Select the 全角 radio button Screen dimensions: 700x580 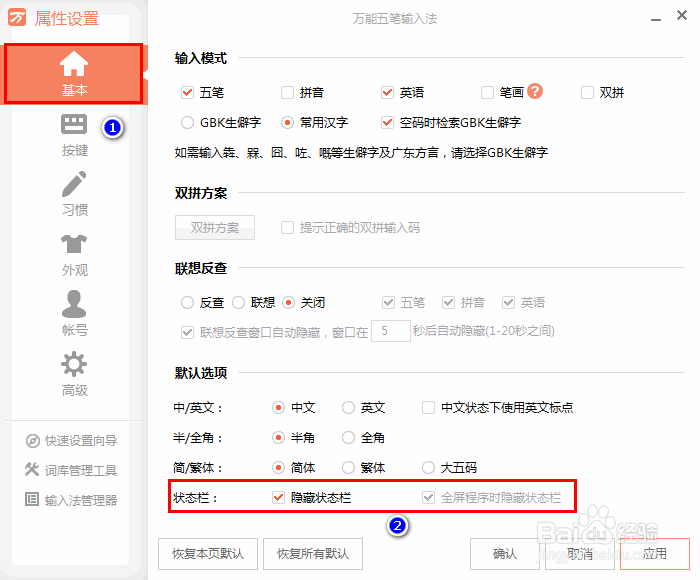pos(348,438)
